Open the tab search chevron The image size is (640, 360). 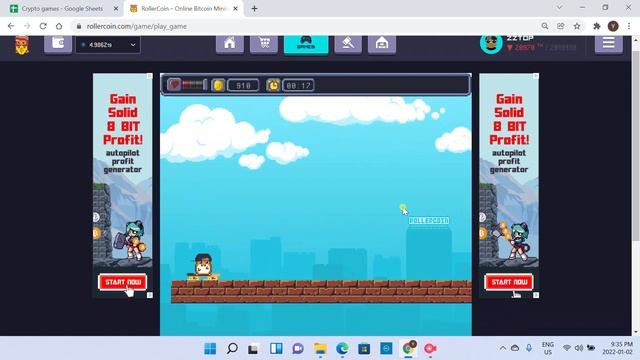tap(560, 7)
